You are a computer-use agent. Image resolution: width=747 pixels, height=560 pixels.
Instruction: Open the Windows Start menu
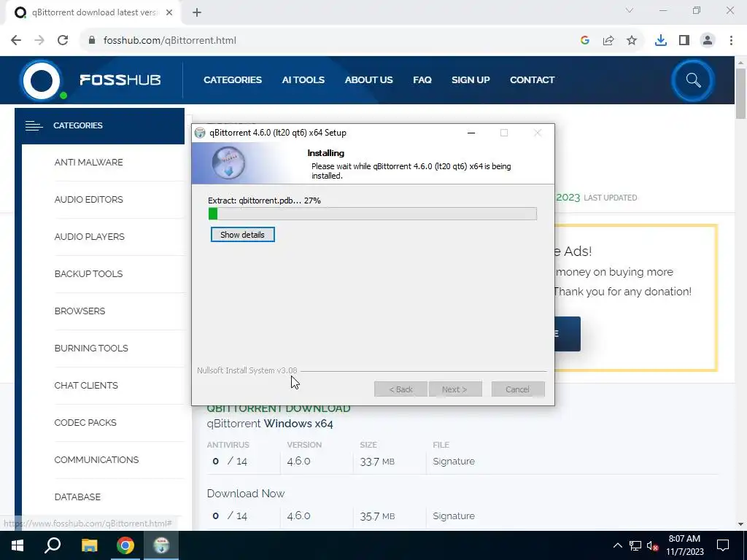[x=18, y=545]
